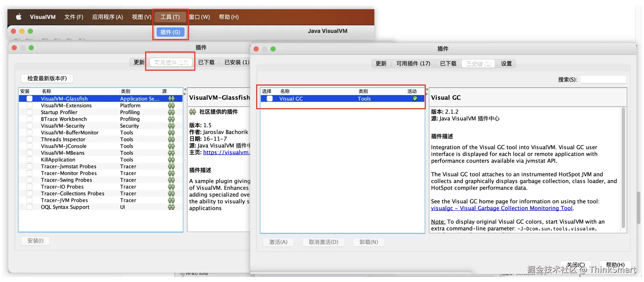The width and height of the screenshot is (644, 282).
Task: Open the 帮助 (H) menu
Action: click(x=229, y=17)
